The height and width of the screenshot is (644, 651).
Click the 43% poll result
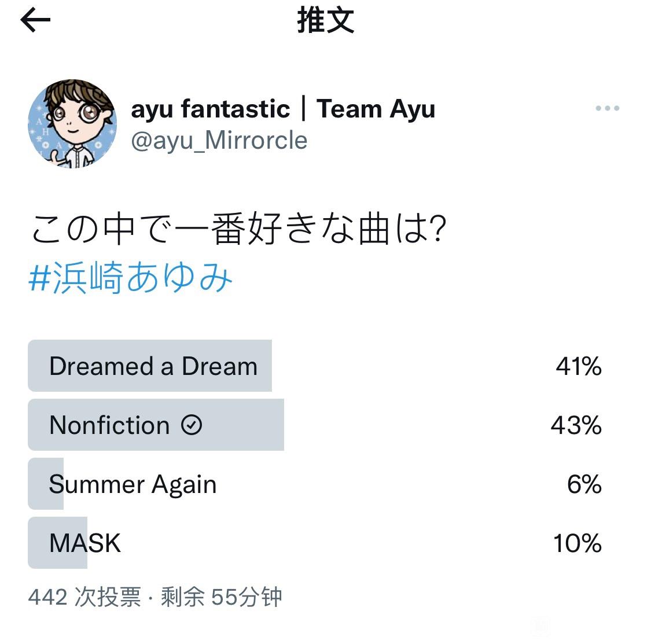[x=576, y=425]
